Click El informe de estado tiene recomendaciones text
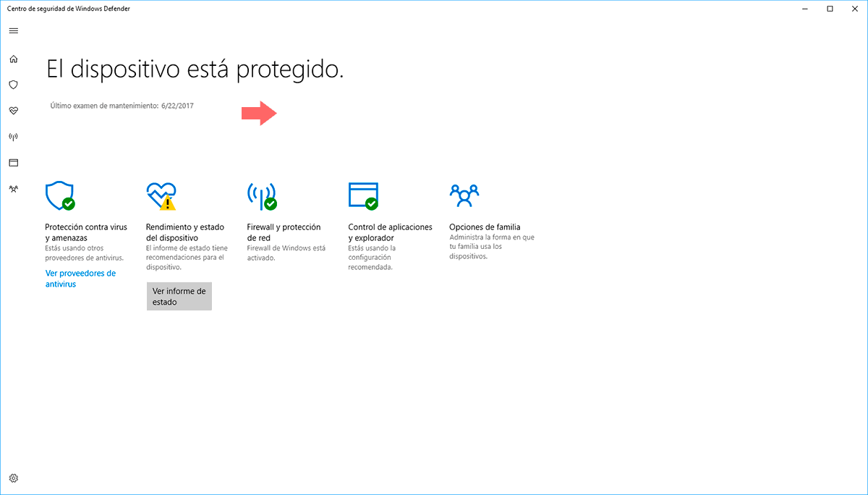The image size is (868, 495). click(187, 257)
